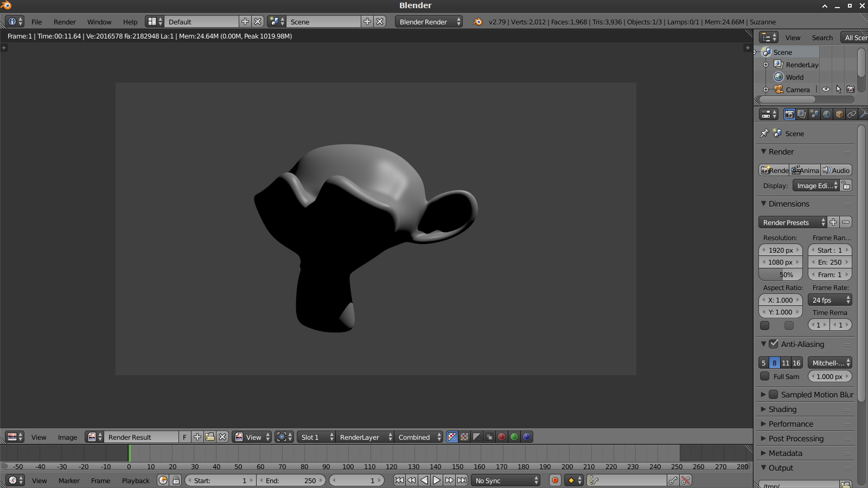Screen dimensions: 868x488
Task: Add a render preset with the plus button
Action: click(833, 222)
